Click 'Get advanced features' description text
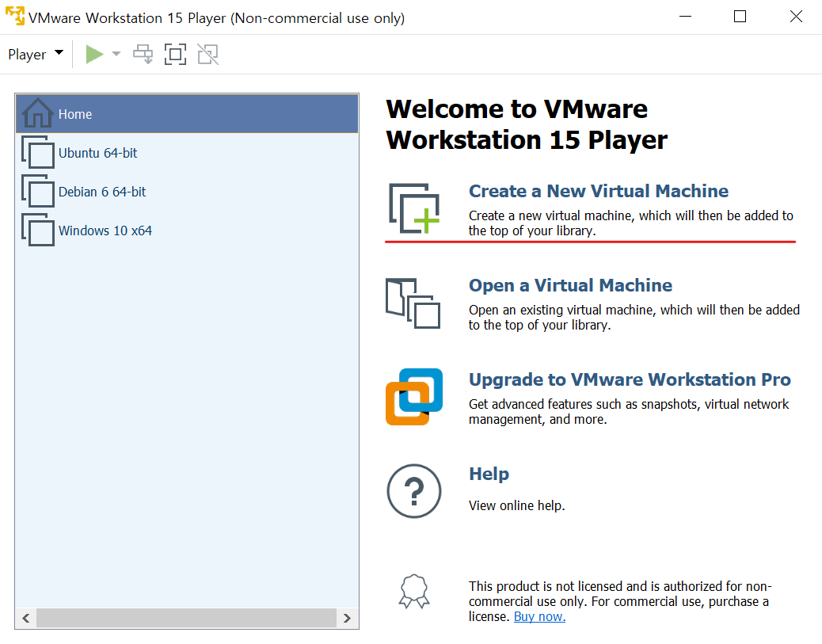The image size is (822, 644). pyautogui.click(x=629, y=412)
